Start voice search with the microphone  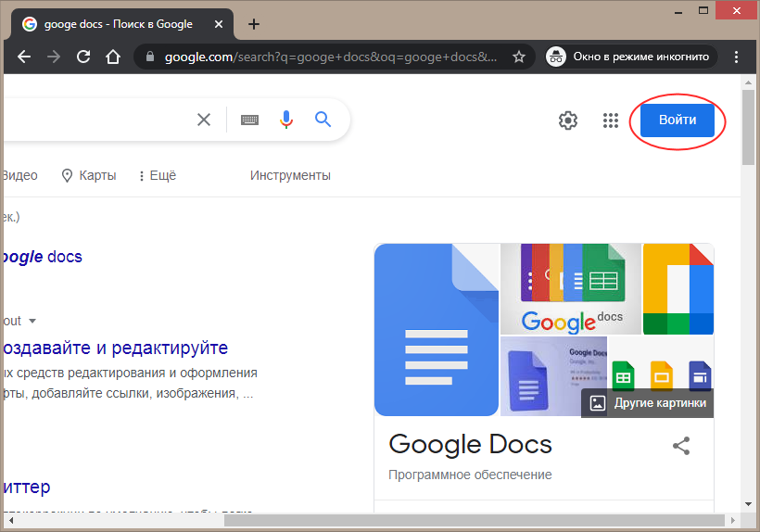[x=286, y=120]
